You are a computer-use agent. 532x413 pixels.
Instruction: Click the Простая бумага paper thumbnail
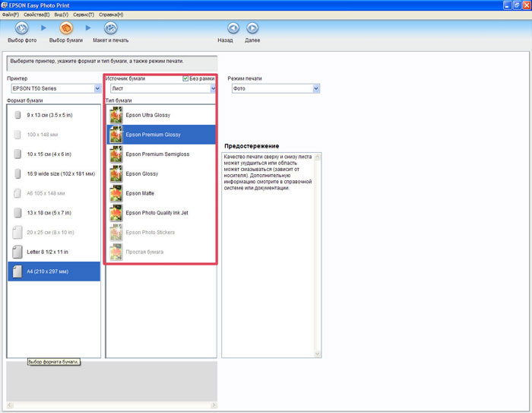click(116, 252)
